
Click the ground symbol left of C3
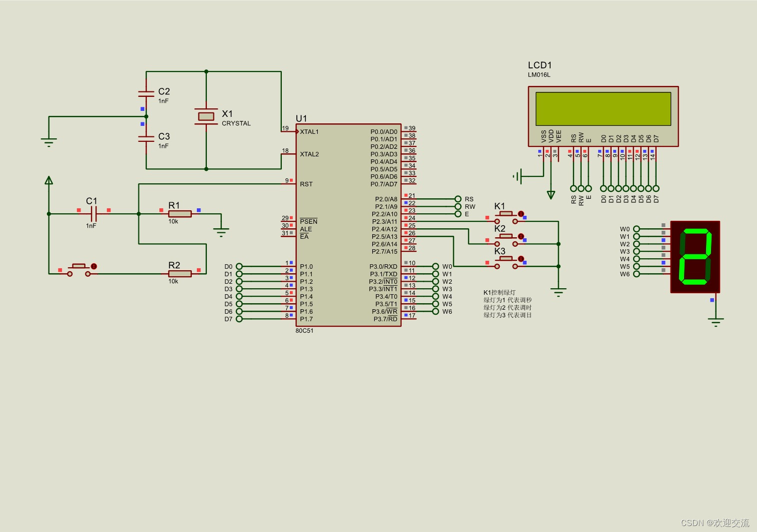tap(48, 142)
